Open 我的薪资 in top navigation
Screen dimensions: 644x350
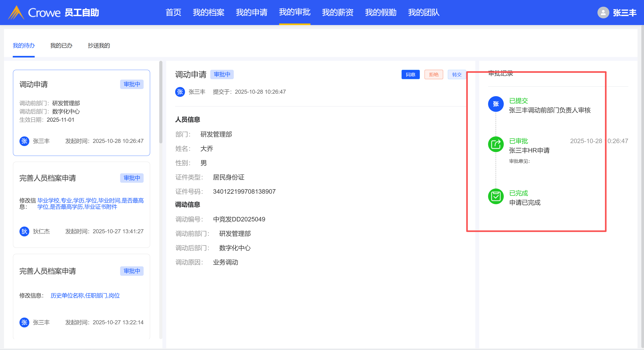point(338,12)
